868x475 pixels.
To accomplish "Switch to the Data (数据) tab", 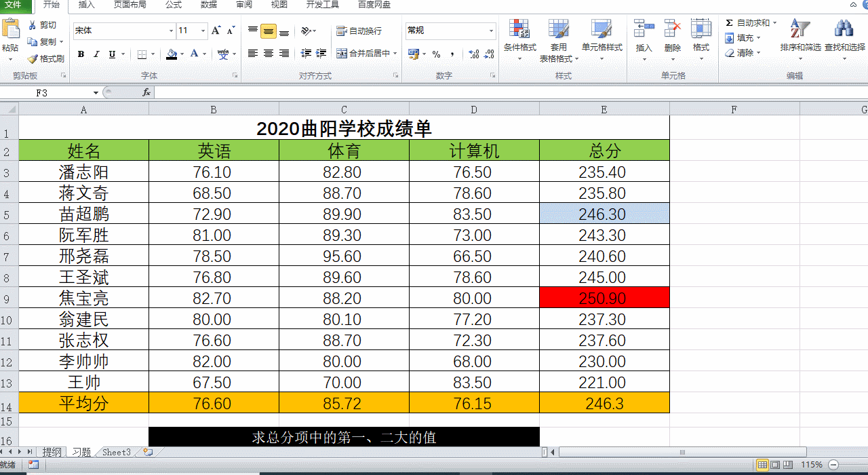I will pos(209,5).
